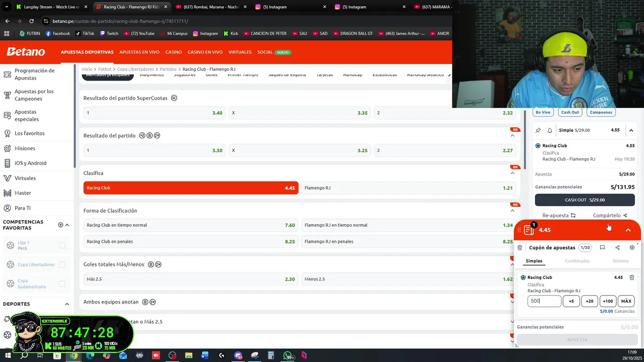Click the add favorite competitions plus icon
Viewport: 644px width, 362px height.
[x=60, y=225]
